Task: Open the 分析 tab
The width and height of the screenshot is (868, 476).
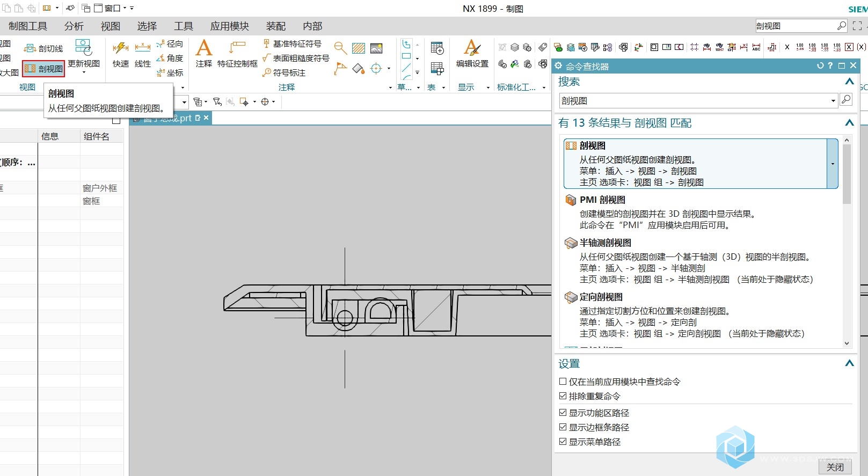Action: click(74, 26)
